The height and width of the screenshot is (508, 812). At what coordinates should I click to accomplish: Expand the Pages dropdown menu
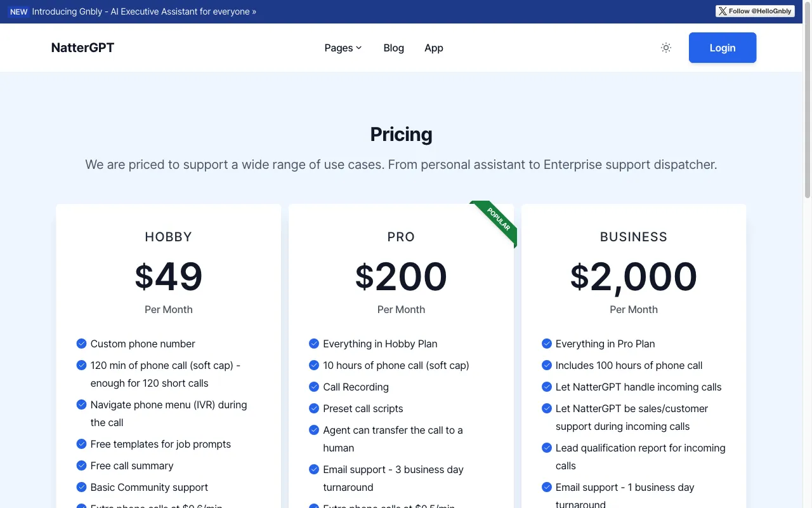tap(343, 48)
